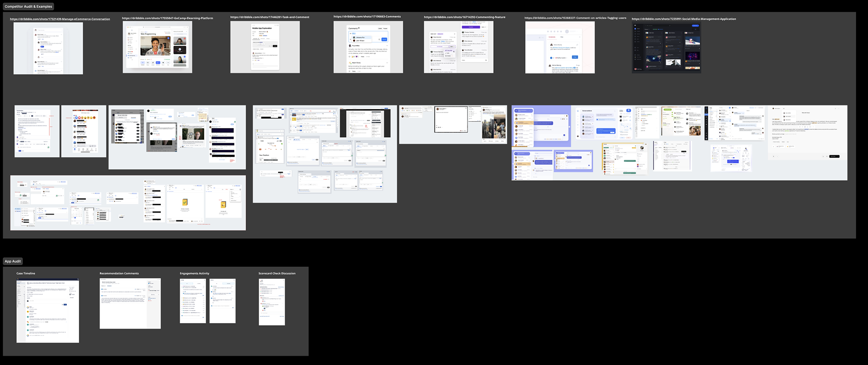Select the Scorecard Check Discussion screenshot

[x=272, y=302]
